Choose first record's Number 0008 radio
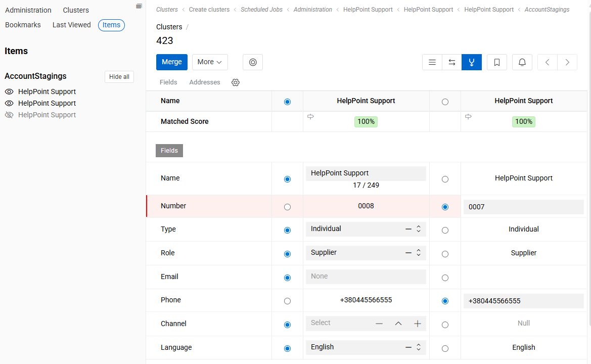 (287, 207)
